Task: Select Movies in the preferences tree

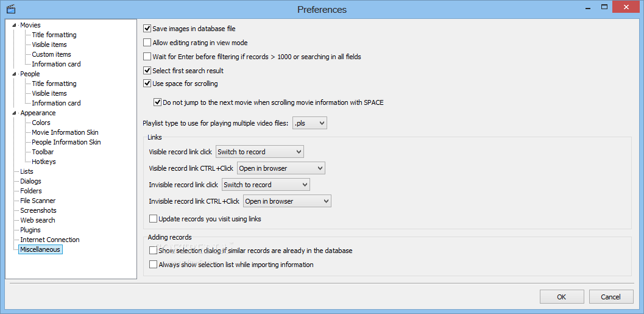Action: pos(30,25)
